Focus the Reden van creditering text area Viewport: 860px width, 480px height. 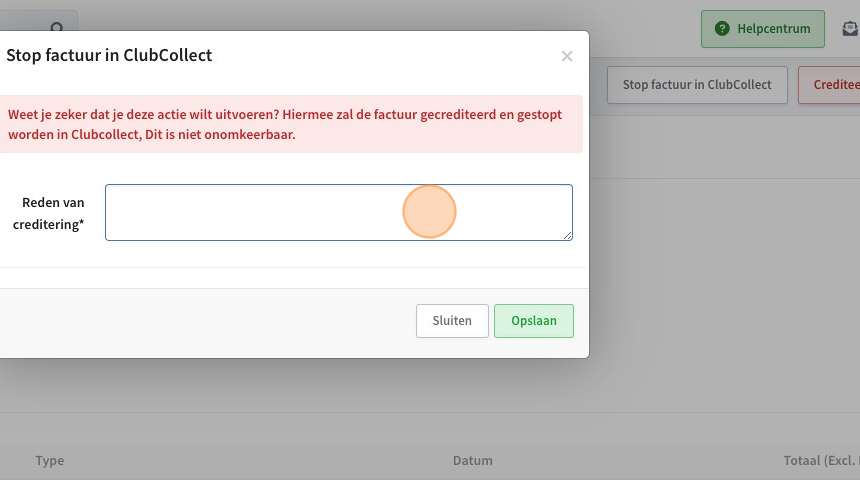pyautogui.click(x=339, y=212)
